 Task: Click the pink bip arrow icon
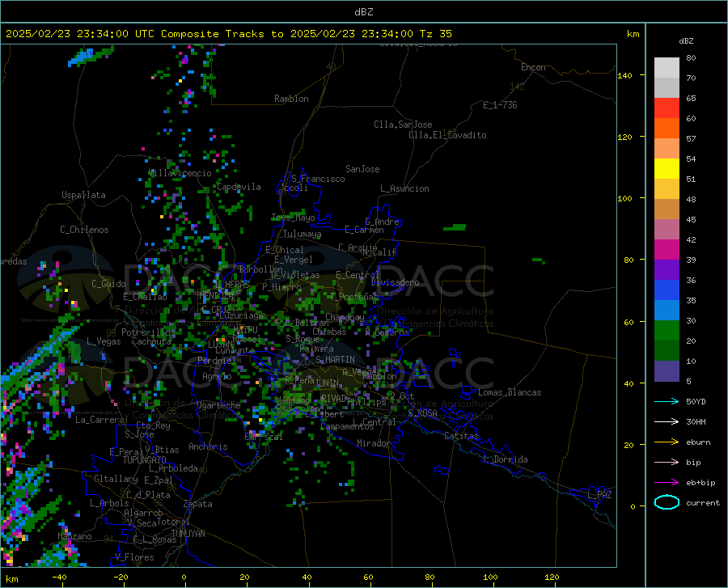(x=667, y=463)
